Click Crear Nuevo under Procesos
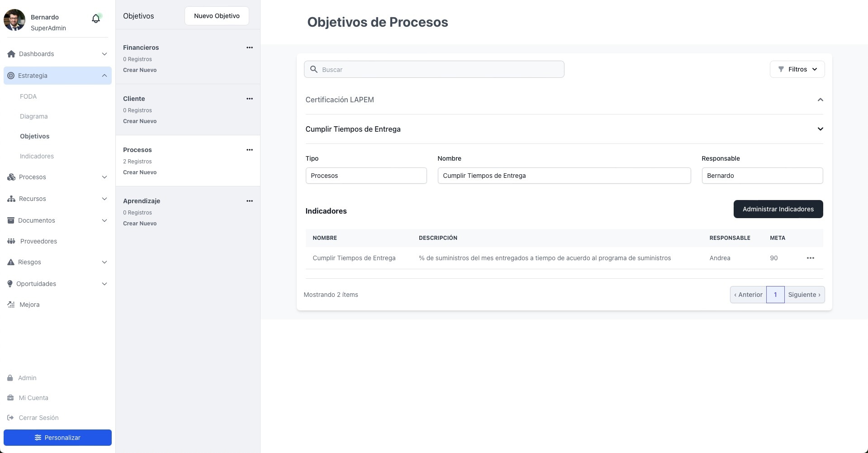Image resolution: width=868 pixels, height=453 pixels. [x=140, y=172]
